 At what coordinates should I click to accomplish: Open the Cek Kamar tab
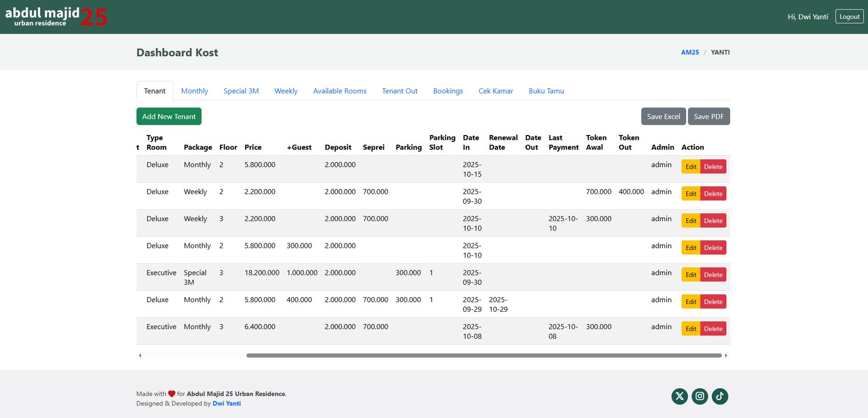496,91
